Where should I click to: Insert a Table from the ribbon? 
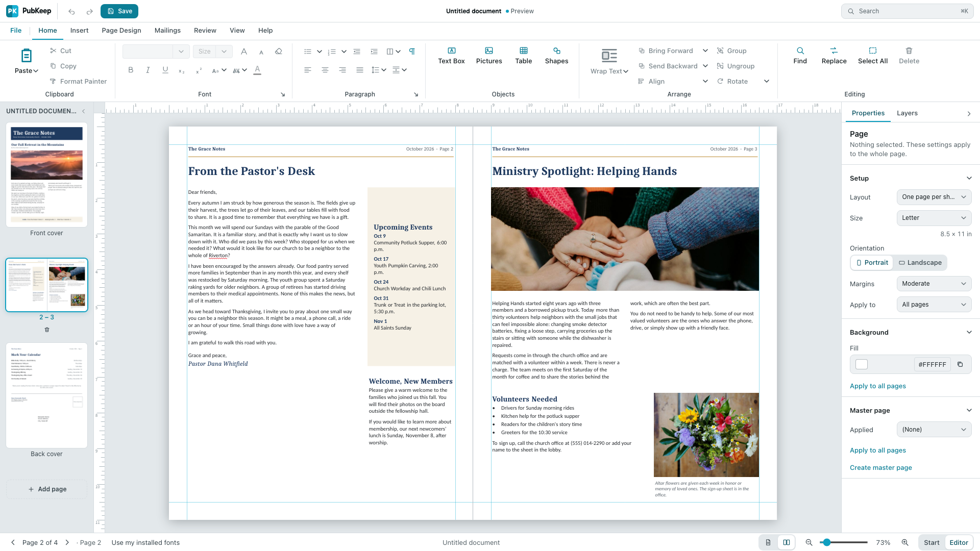tap(523, 56)
